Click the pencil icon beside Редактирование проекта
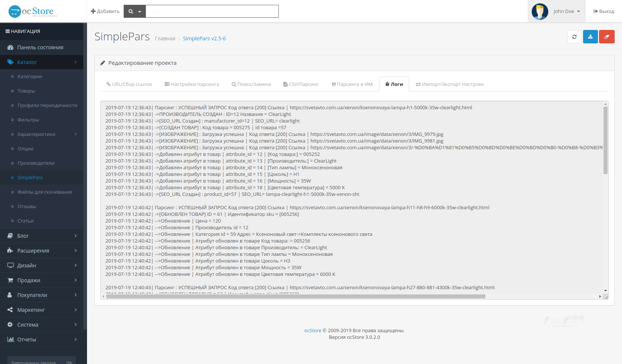 103,63
